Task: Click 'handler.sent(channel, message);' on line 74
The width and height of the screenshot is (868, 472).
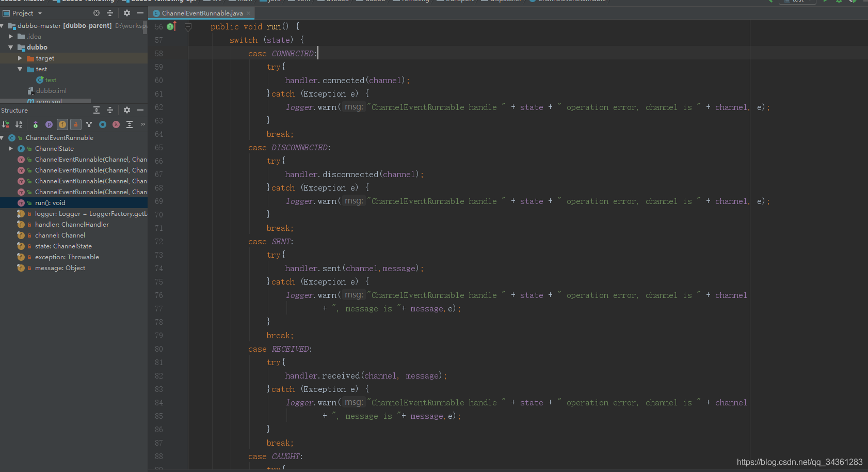Action: [355, 269]
